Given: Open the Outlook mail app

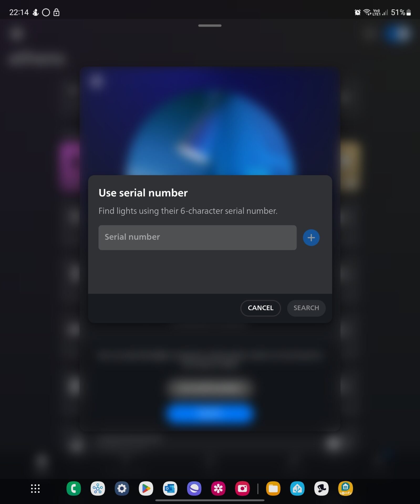Looking at the screenshot, I should (x=170, y=489).
